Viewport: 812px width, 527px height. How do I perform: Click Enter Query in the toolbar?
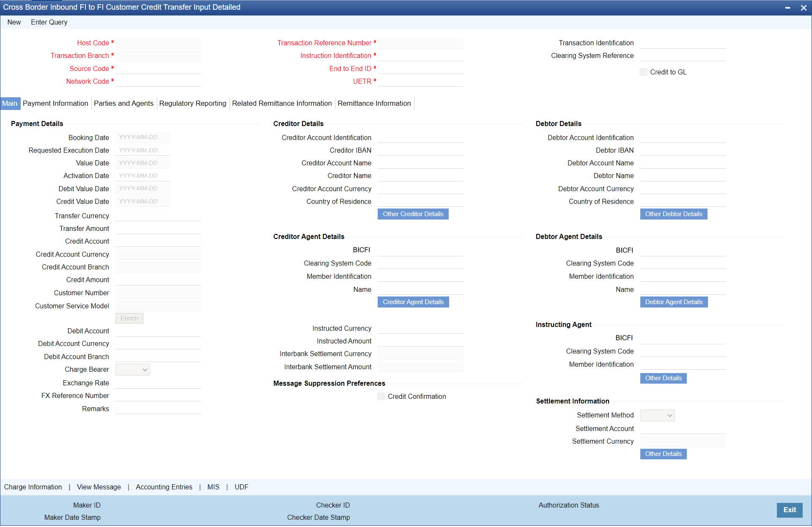pos(49,22)
